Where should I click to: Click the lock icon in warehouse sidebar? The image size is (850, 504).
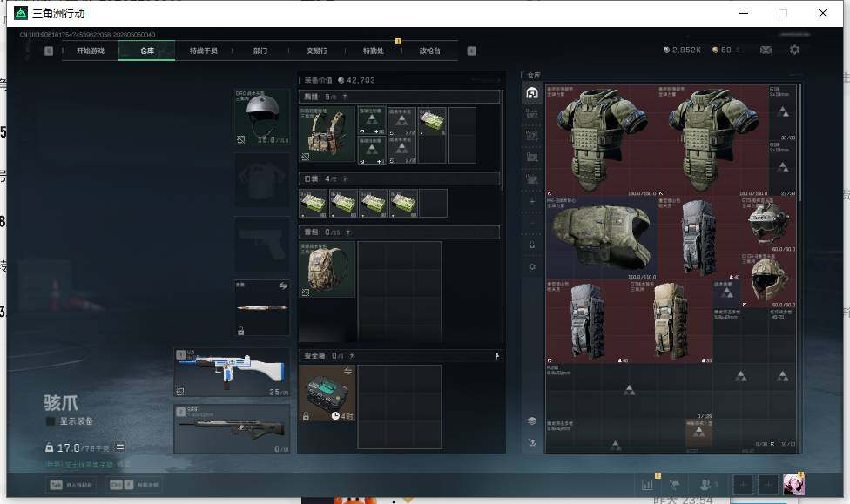coord(532,245)
